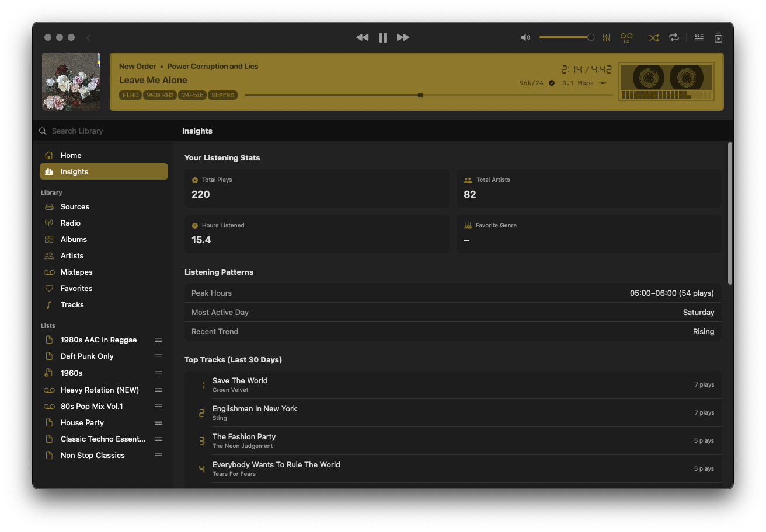Skip to the next track
The width and height of the screenshot is (766, 532).
point(403,37)
